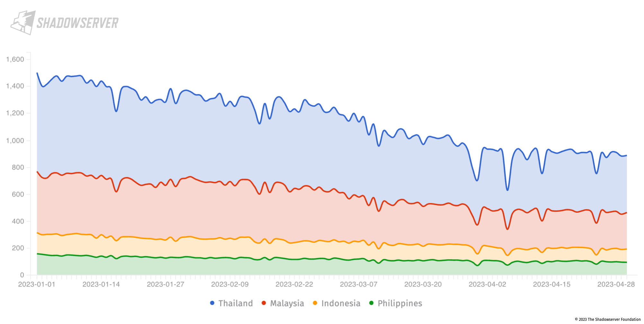This screenshot has height=324, width=644.
Task: Click the orange Indonesia legend dot
Action: pos(315,303)
